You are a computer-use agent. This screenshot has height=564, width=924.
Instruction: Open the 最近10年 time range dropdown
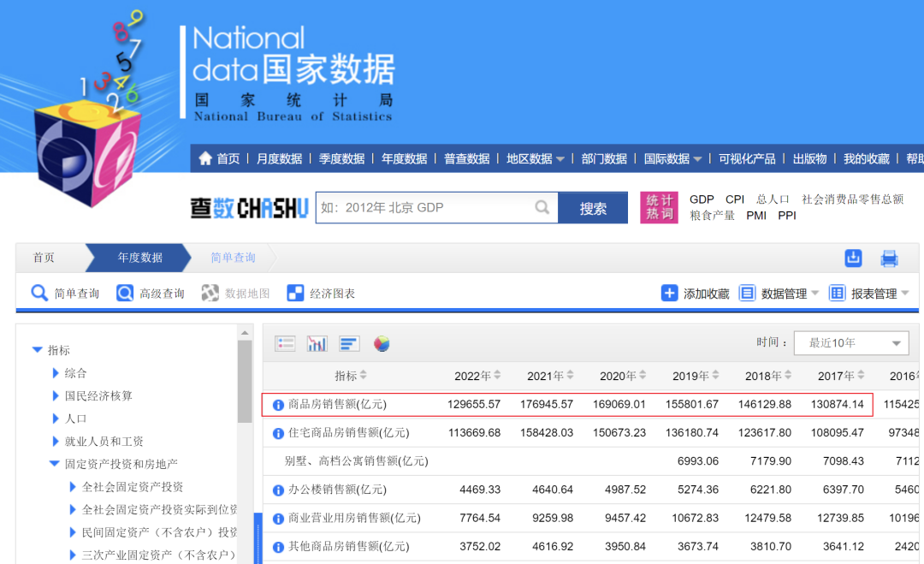[850, 342]
